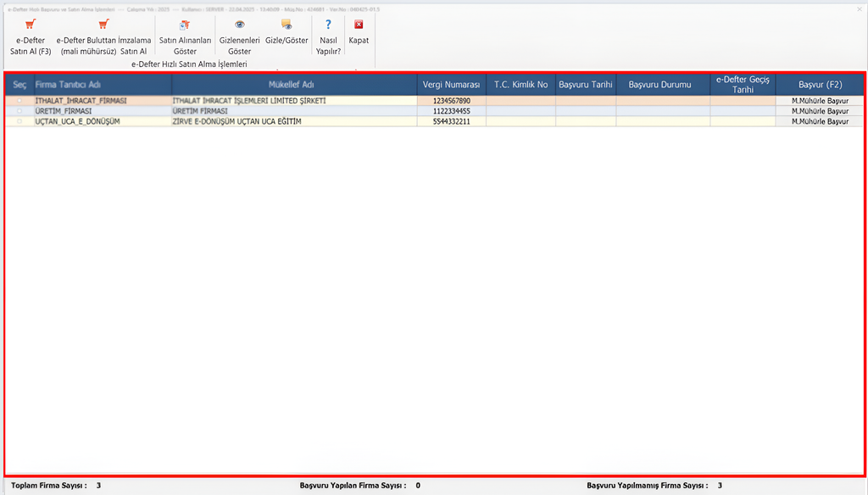Screen dimensions: 868x495
Task: Choose M.Mühürle Başvur for UÇTAN_UCA_E_DÖNÜŞÜM
Action: (820, 121)
